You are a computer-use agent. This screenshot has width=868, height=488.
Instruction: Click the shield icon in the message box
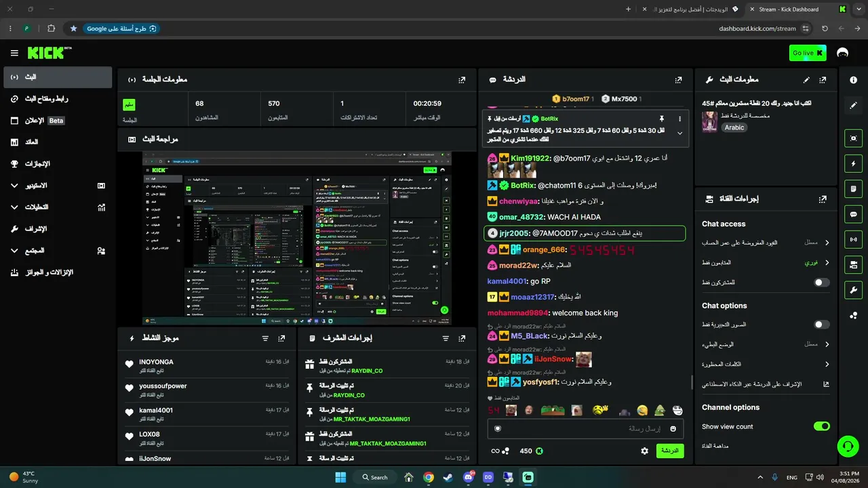[498, 428]
